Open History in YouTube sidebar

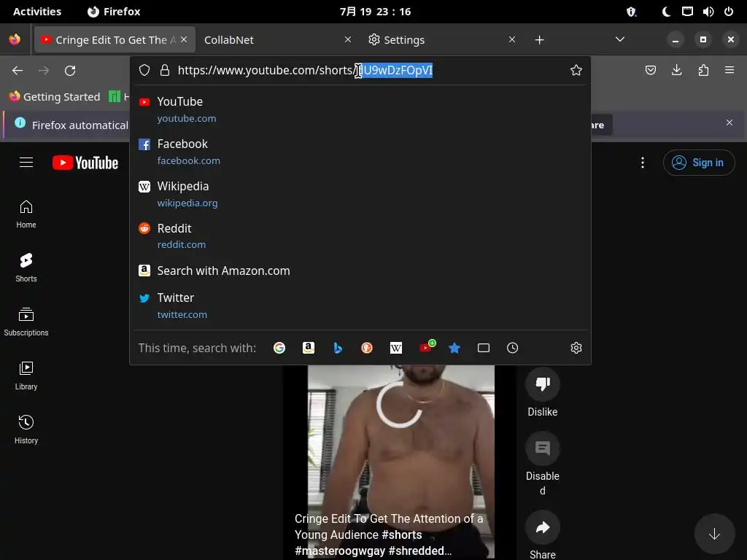tap(26, 430)
